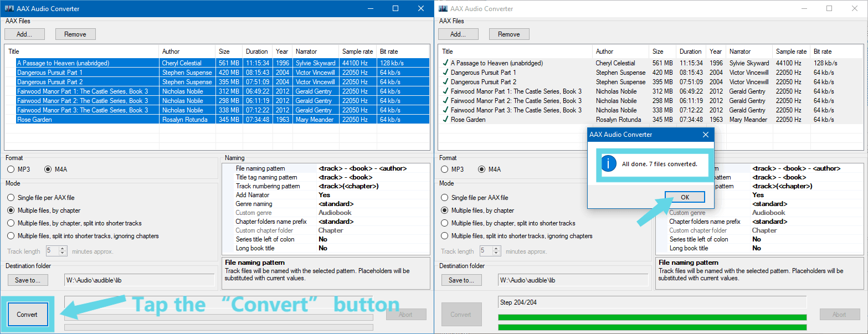Click Save to... button in right window
Image resolution: width=868 pixels, height=334 pixels.
point(461,280)
